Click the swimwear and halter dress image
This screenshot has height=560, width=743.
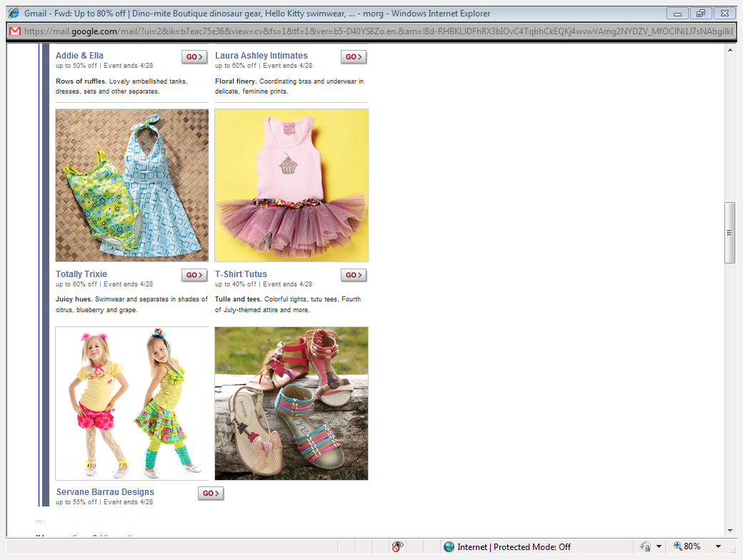pyautogui.click(x=132, y=185)
